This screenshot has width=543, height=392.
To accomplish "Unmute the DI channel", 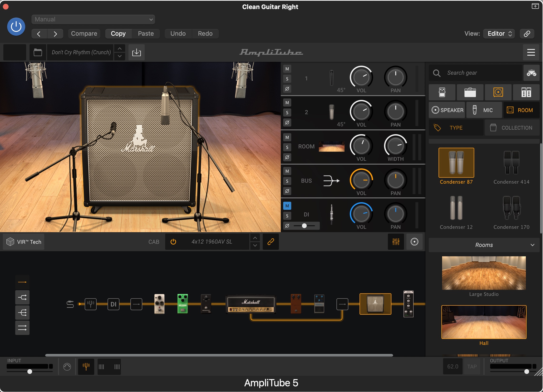I will click(287, 206).
